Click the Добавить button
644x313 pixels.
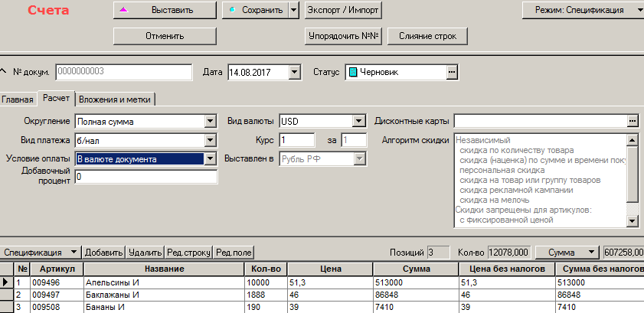tap(104, 253)
